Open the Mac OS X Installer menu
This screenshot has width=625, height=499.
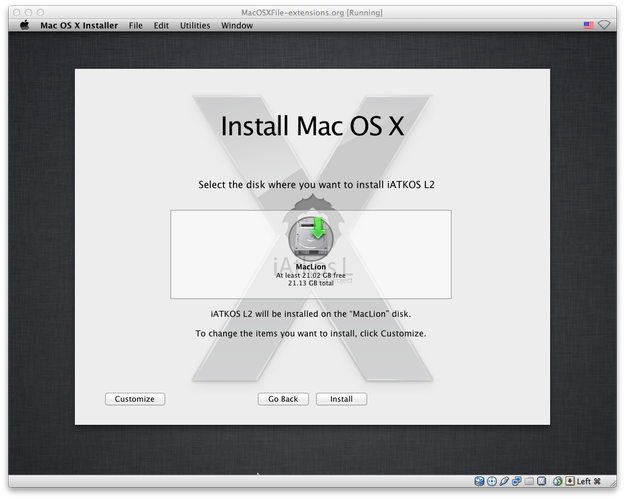point(79,26)
